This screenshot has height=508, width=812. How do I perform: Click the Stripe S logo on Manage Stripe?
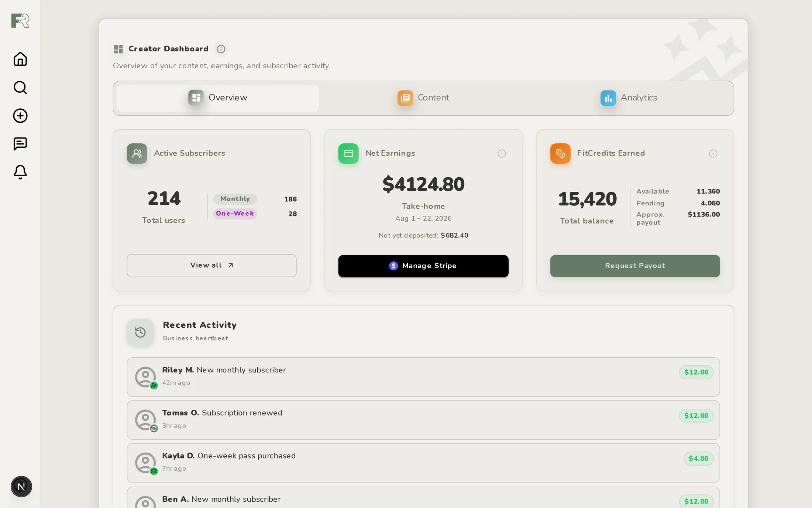[x=393, y=266]
